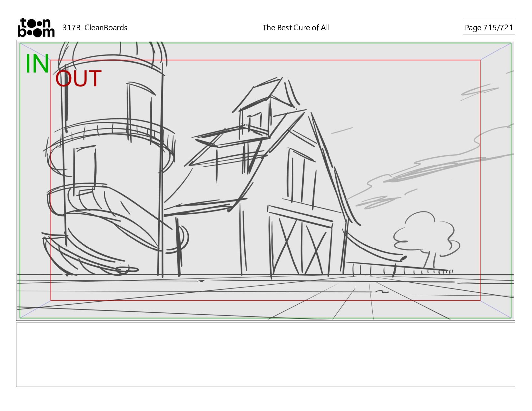The height and width of the screenshot is (411, 532).
Task: Click the empty caption box below the panel
Action: pos(265,355)
